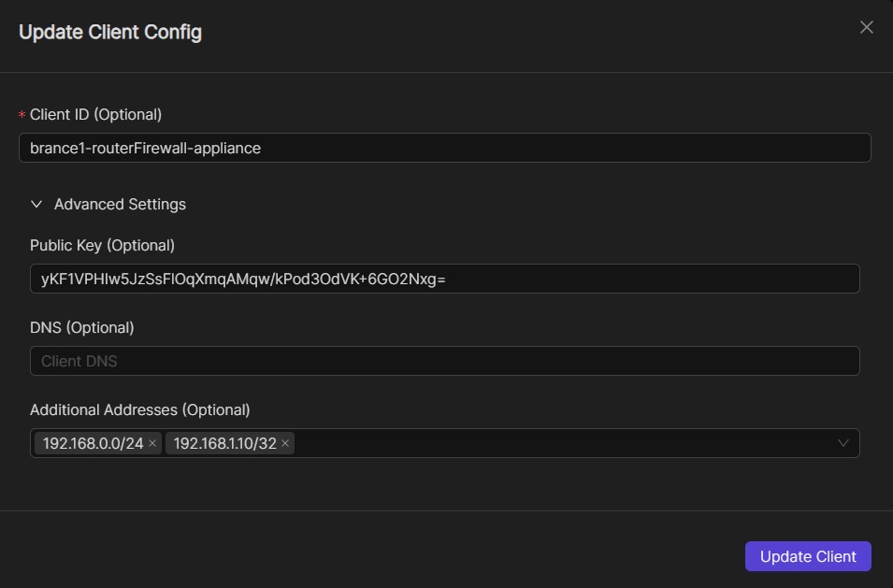Focus the Client ID input field

[444, 148]
